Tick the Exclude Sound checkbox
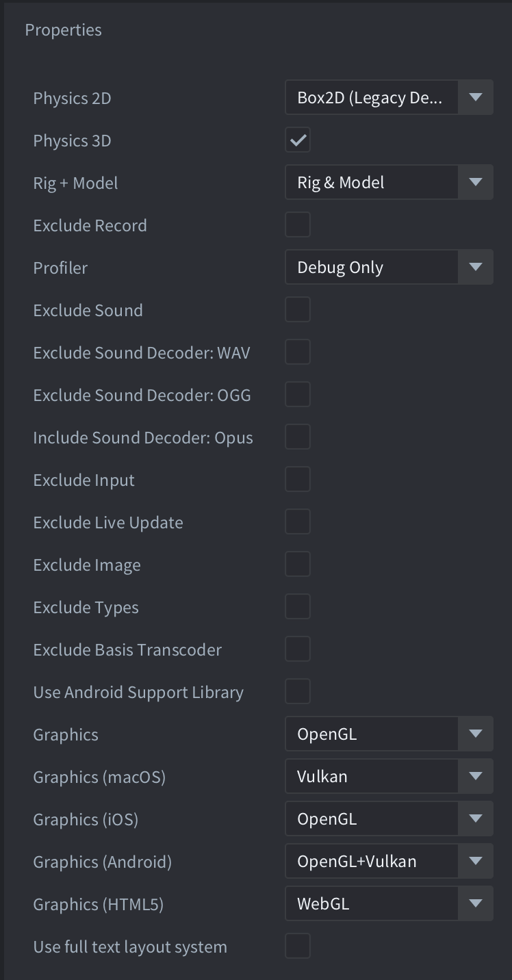The image size is (512, 980). pos(298,309)
